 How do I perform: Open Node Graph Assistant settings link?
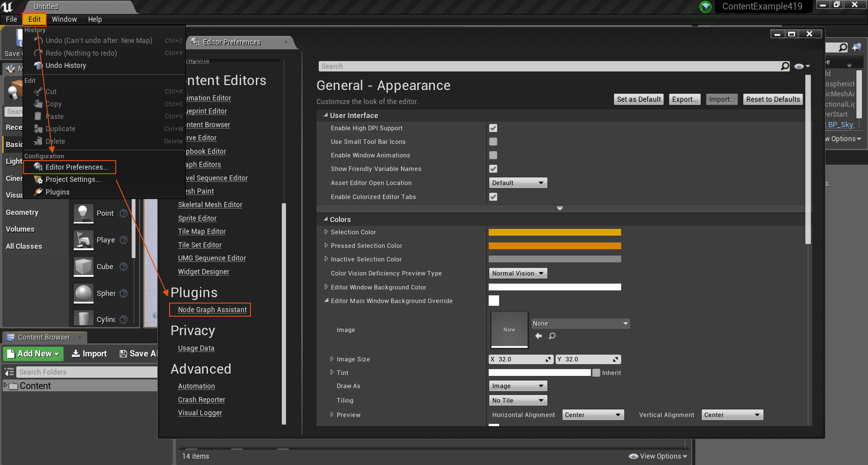pos(212,310)
